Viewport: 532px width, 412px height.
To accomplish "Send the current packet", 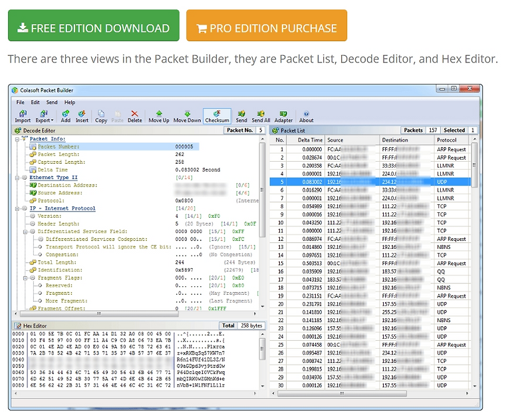I will click(241, 117).
